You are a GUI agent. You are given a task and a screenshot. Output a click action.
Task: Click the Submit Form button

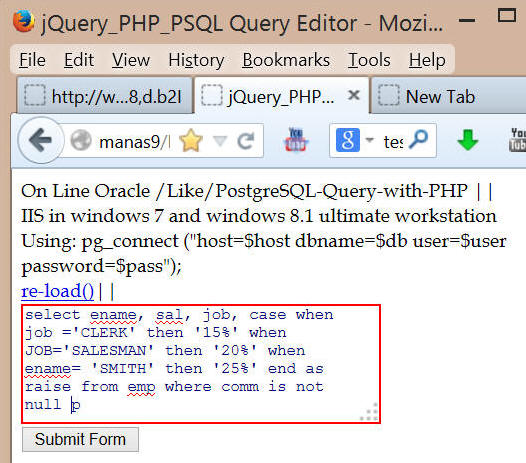click(x=80, y=440)
